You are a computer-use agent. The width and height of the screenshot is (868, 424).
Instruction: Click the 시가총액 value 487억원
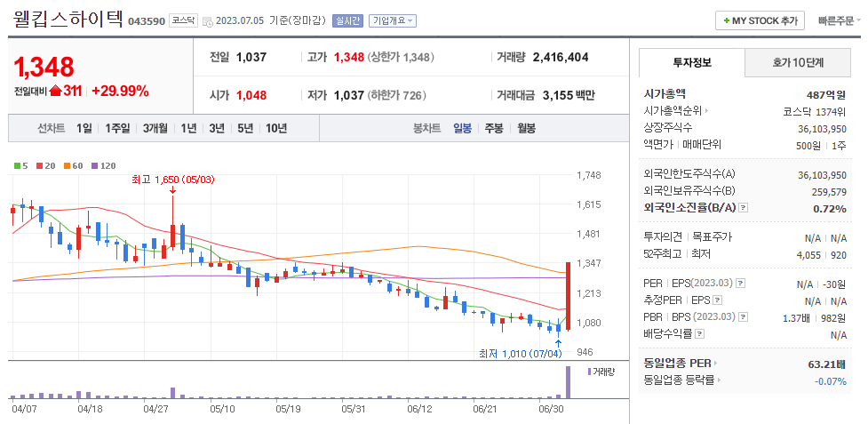click(x=826, y=94)
